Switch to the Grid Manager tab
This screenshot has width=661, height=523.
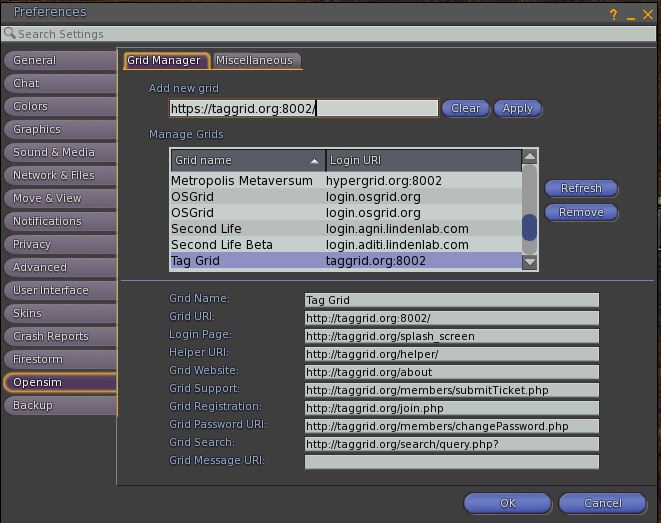[166, 61]
